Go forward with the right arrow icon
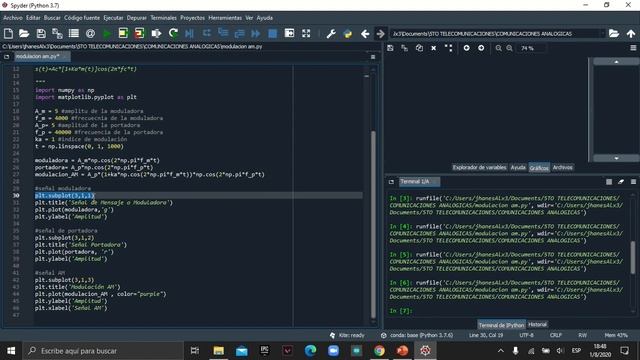640x360 pixels. [x=380, y=33]
